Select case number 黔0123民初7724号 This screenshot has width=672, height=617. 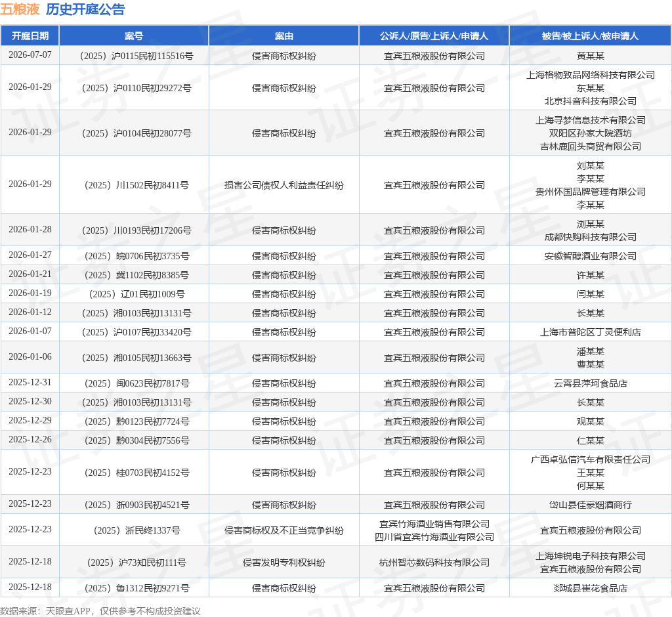pos(136,421)
